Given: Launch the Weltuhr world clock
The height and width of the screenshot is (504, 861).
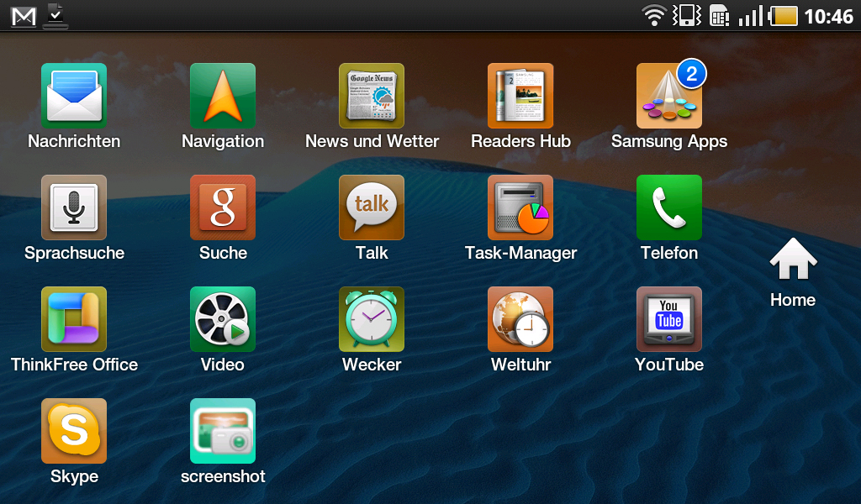Looking at the screenshot, I should click(520, 319).
